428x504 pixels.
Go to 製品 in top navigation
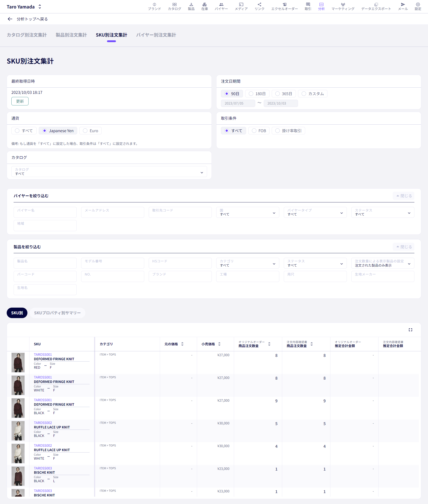pyautogui.click(x=191, y=6)
